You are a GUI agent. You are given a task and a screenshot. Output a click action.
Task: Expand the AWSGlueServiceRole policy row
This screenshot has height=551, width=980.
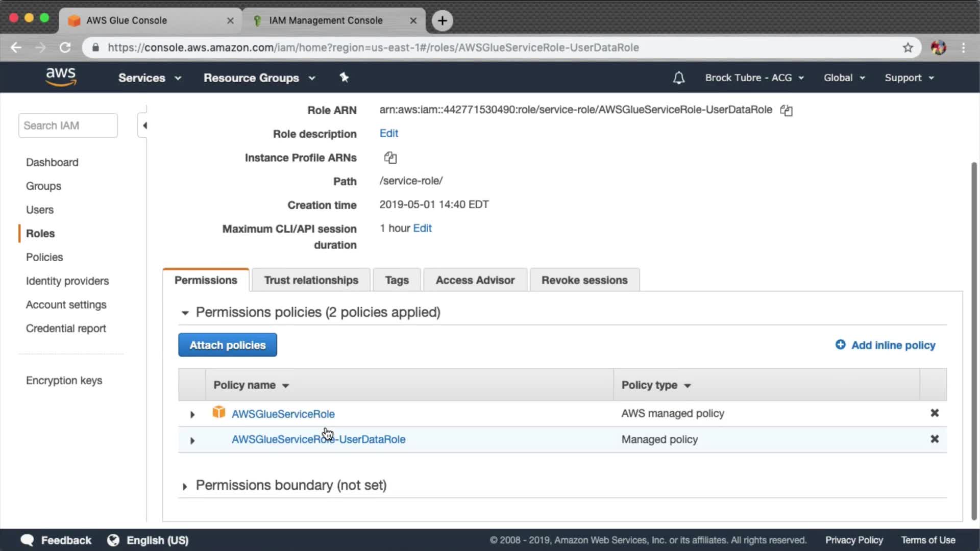[x=192, y=415]
